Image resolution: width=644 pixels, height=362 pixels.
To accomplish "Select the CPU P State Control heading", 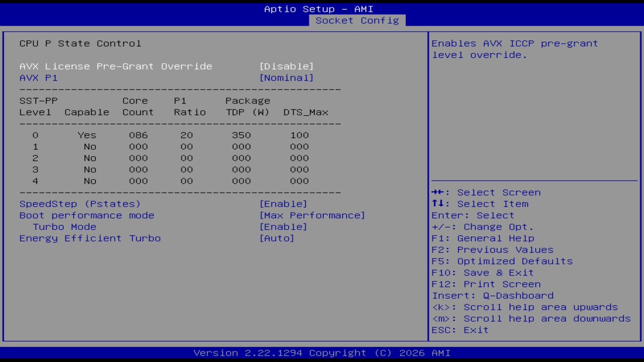I will click(x=80, y=43).
